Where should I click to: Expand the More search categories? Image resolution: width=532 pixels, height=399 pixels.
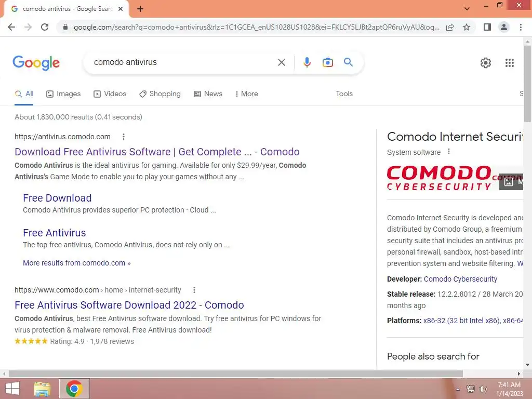click(246, 94)
